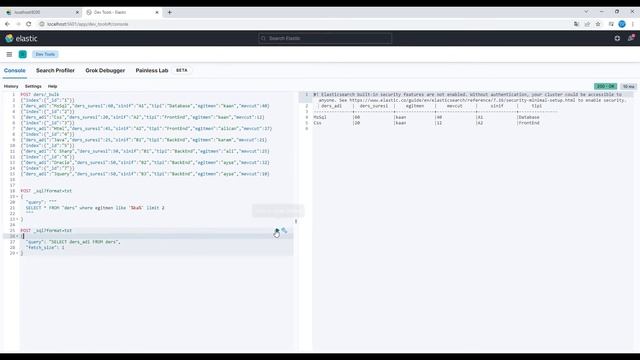Click the SELECT * FROM ders query line
Viewport: 640px width, 360px height.
click(95, 208)
